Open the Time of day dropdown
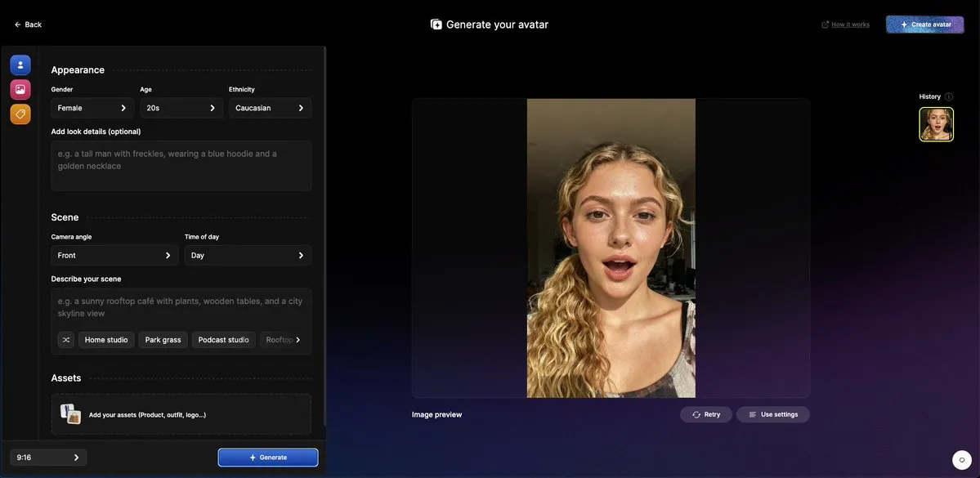Viewport: 980px width, 478px height. coord(248,256)
